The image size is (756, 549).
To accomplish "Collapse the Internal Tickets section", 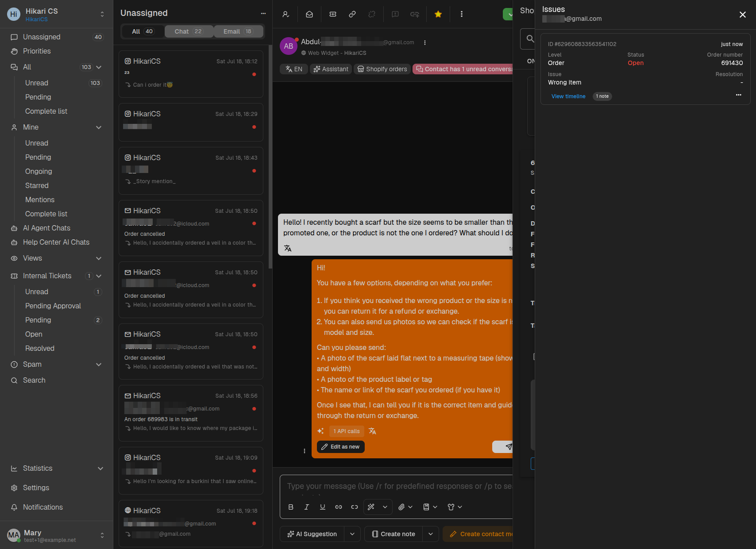I will pos(99,276).
